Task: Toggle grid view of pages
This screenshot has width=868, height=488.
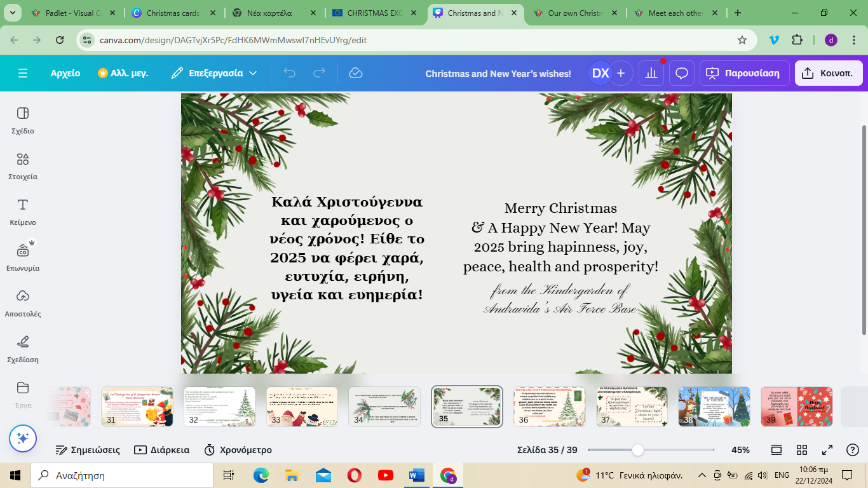Action: [x=802, y=450]
